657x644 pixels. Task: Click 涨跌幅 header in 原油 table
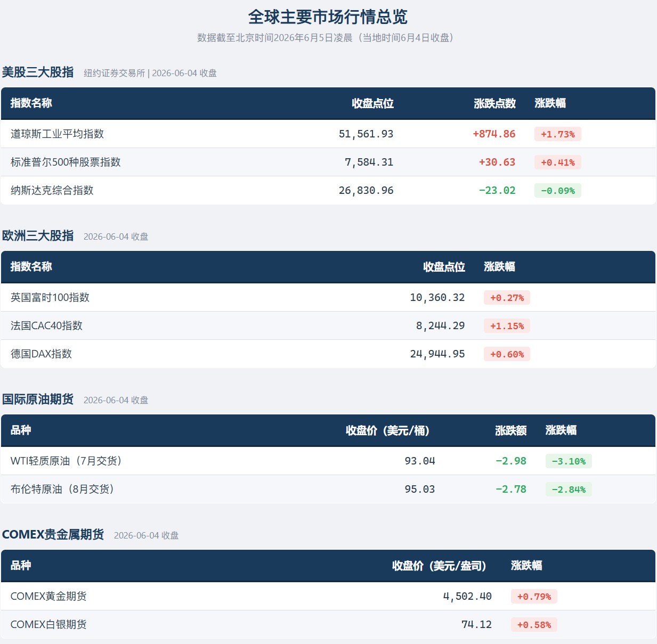(561, 430)
